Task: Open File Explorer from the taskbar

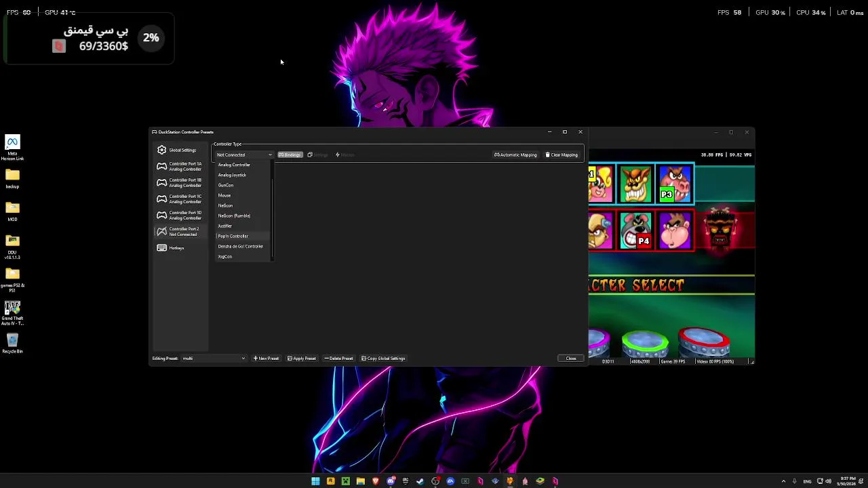Action: tap(361, 481)
